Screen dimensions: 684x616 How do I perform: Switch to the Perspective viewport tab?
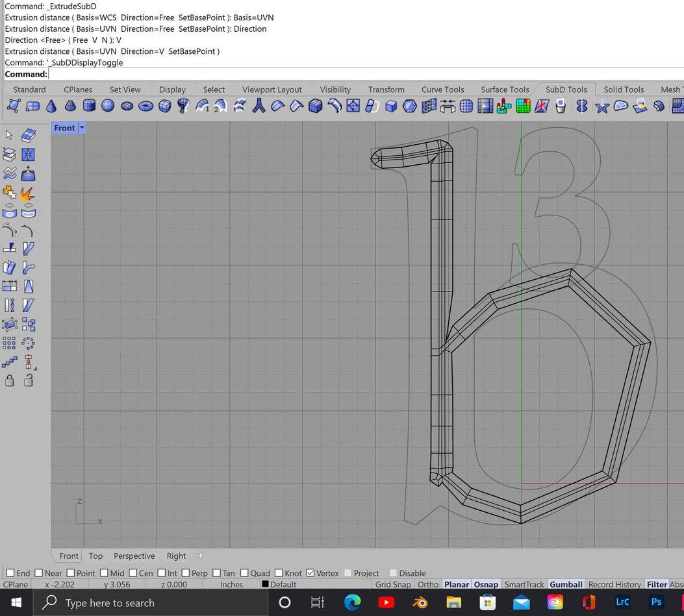134,556
